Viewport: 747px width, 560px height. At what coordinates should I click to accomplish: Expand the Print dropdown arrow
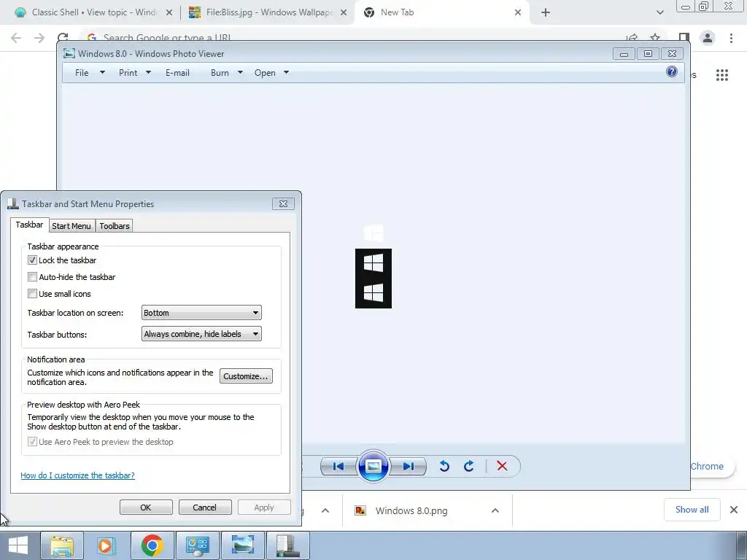point(148,72)
